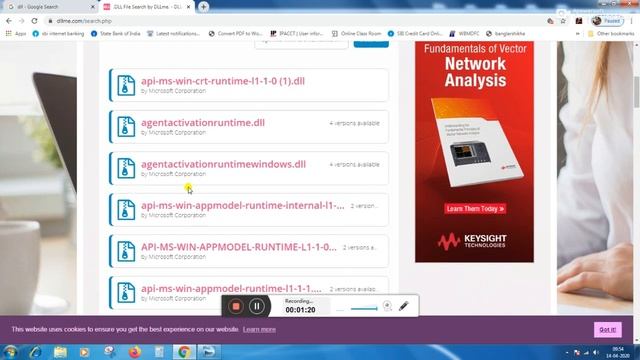640x360 pixels.
Task: Adjust the recorder volume slider
Action: [x=364, y=309]
